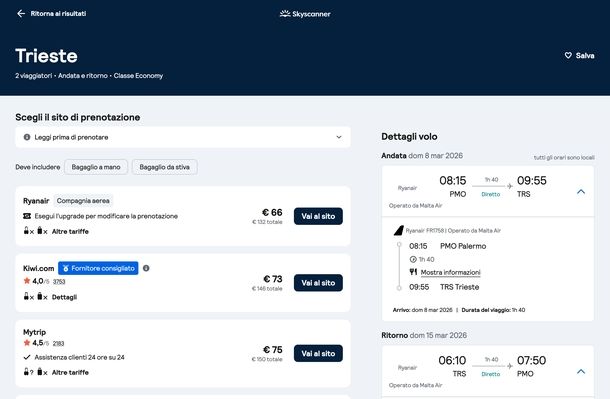Click the '€ 73' price
The image size is (610, 399).
[x=273, y=279]
